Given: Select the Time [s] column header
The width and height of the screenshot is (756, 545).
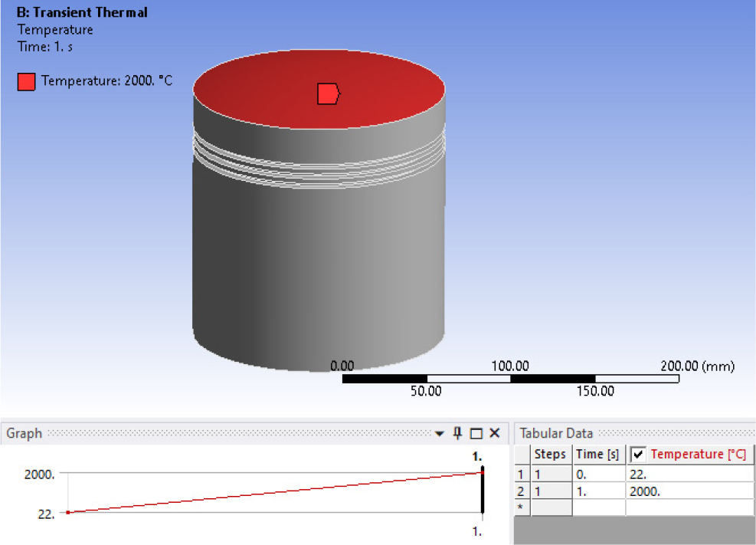Looking at the screenshot, I should tap(597, 455).
